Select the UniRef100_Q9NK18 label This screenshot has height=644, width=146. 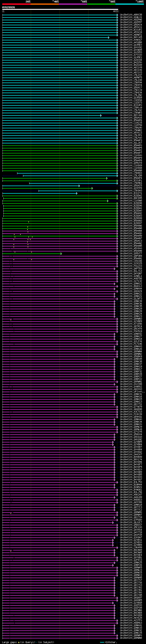[x=131, y=505]
